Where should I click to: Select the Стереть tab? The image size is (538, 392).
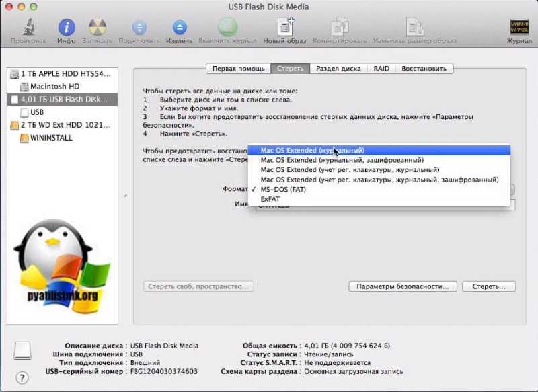click(x=291, y=69)
